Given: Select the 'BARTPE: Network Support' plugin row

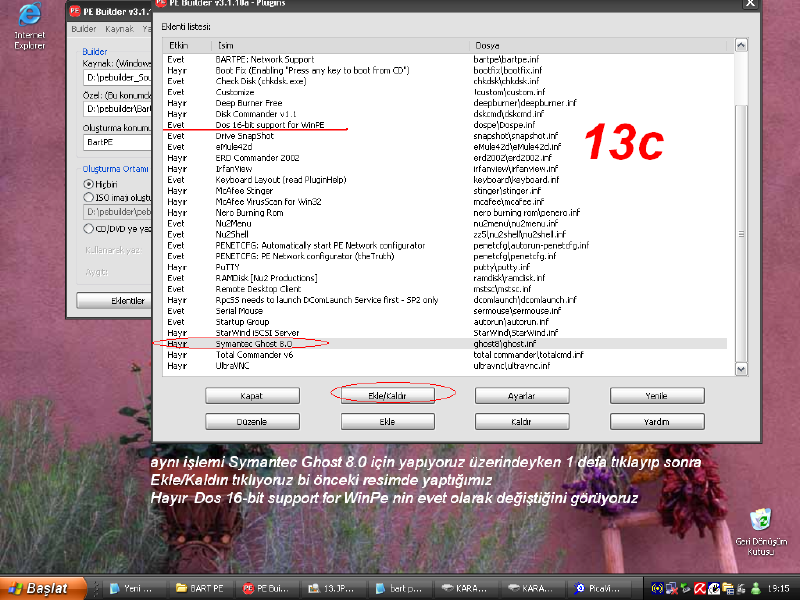Looking at the screenshot, I should [x=445, y=59].
